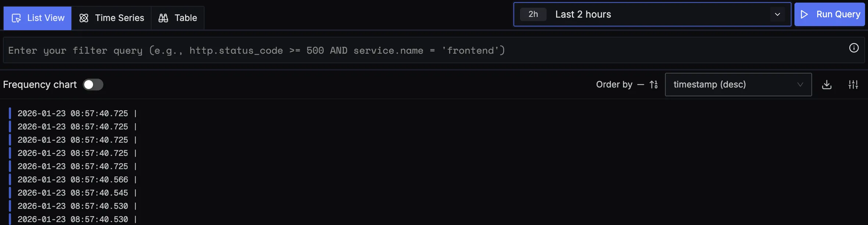Open the first log entry at 08:57:40.725
Viewport: 868px width, 225px height.
tap(73, 114)
